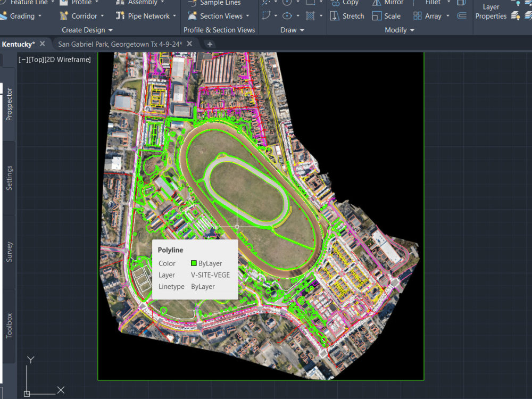The height and width of the screenshot is (399, 532).
Task: Click the Polyline heading in the tooltip
Action: click(x=170, y=250)
